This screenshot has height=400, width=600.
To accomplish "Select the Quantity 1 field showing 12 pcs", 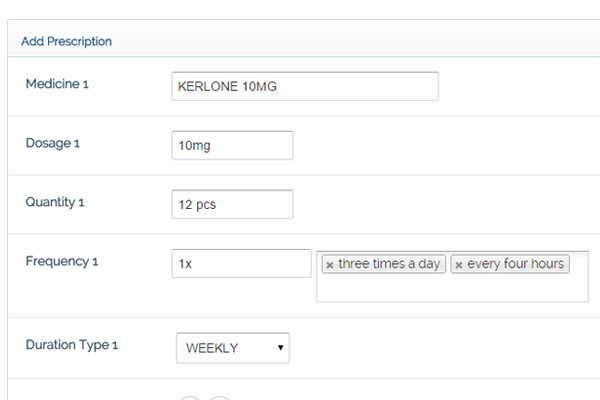I will click(x=232, y=204).
